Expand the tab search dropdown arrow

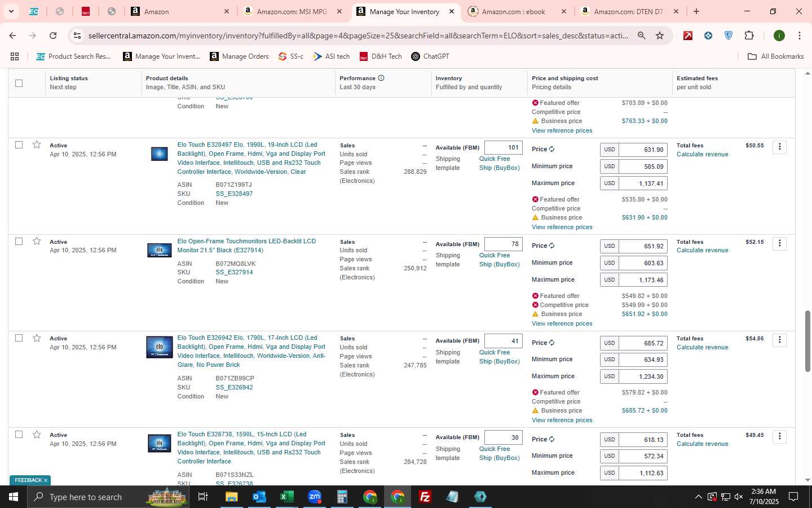11,11
